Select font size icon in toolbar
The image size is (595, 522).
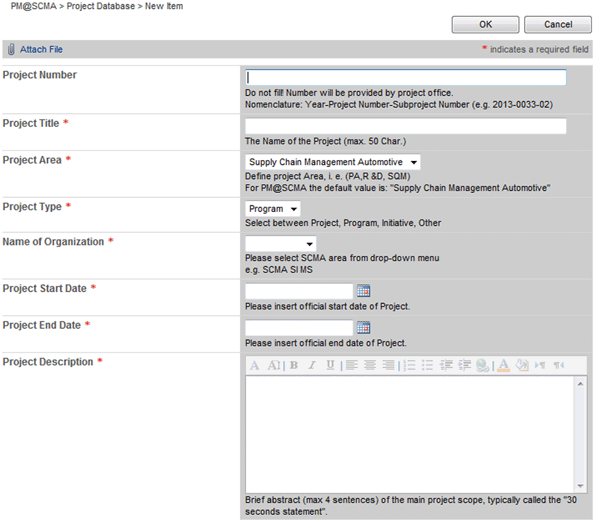274,365
